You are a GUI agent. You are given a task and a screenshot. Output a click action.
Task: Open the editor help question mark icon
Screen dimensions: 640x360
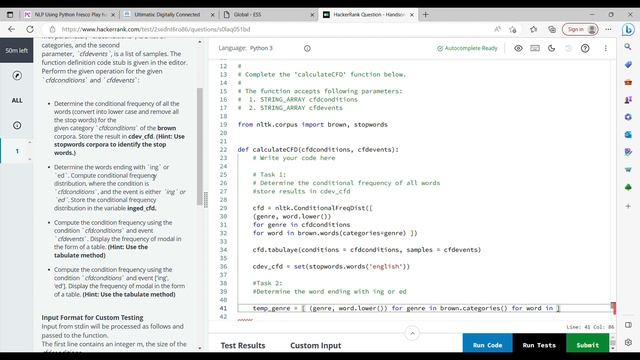coord(585,48)
